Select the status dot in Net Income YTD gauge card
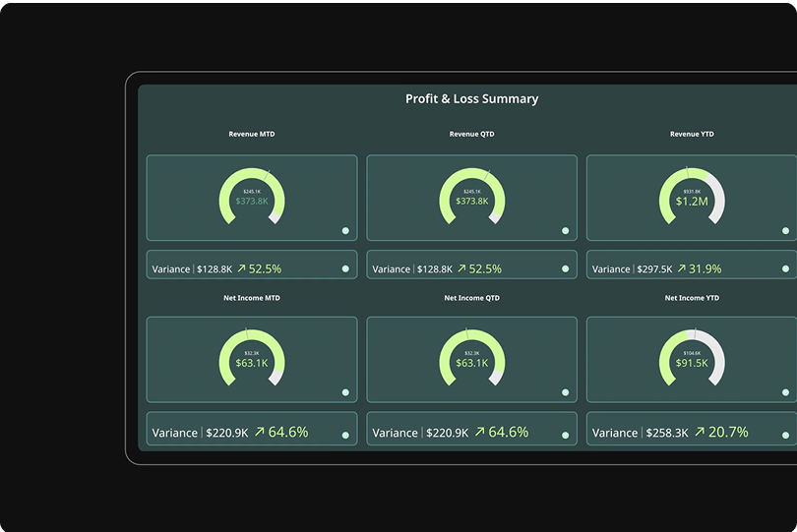The width and height of the screenshot is (797, 532). tap(785, 392)
